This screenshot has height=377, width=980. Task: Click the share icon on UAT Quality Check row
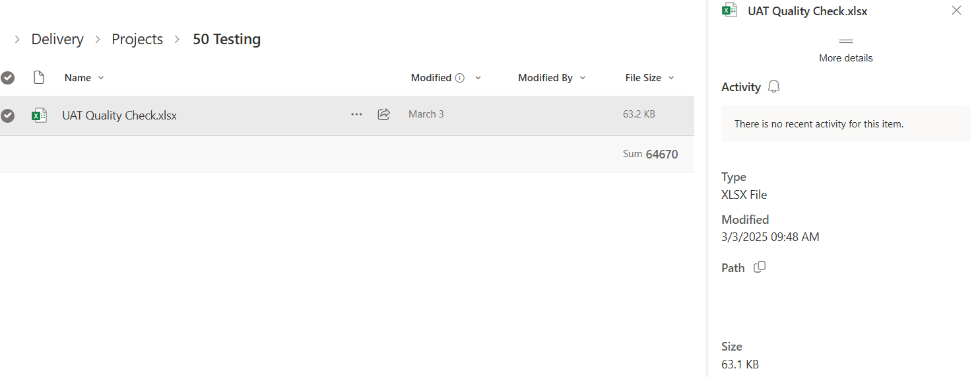pyautogui.click(x=383, y=114)
